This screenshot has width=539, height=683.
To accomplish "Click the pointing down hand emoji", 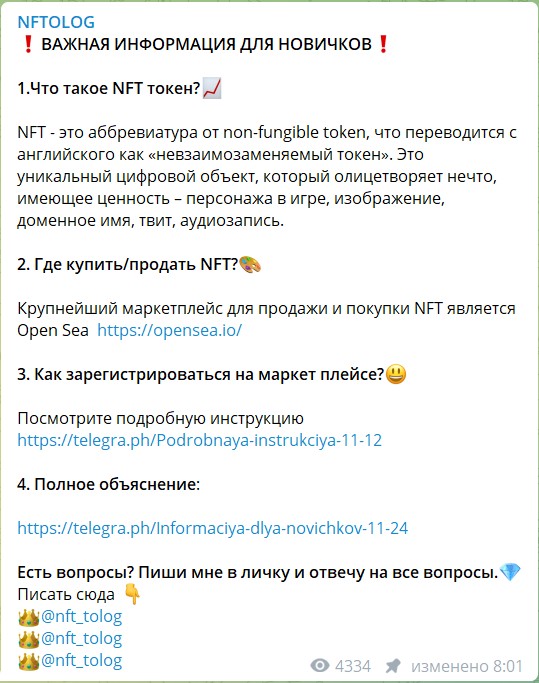I will pos(132,594).
